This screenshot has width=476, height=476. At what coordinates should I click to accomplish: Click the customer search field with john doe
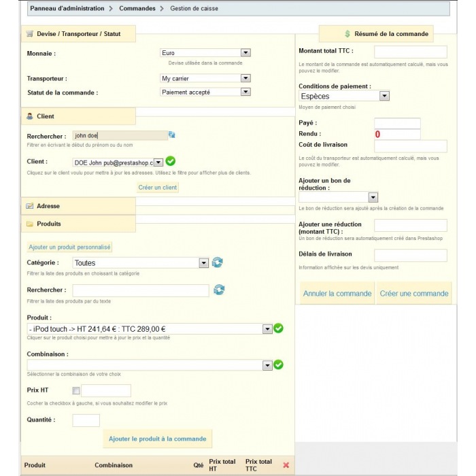point(120,135)
